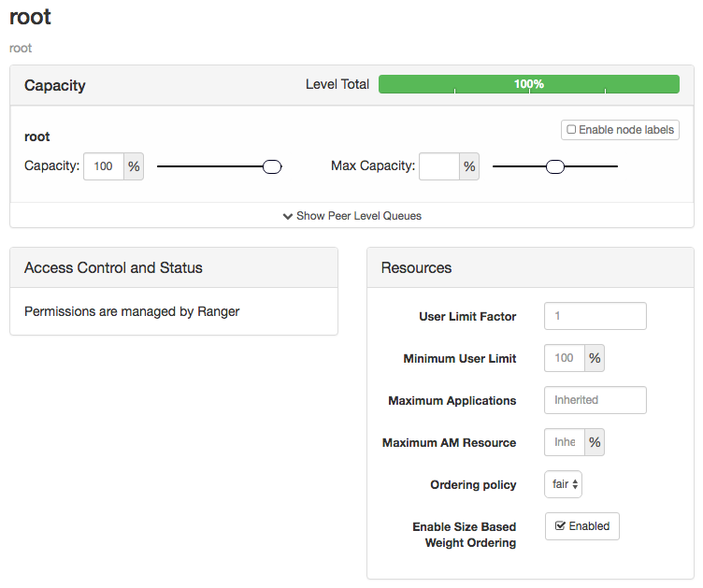This screenshot has width=703, height=588.
Task: Click percent addon beside Maximum AM Resource
Action: pyautogui.click(x=595, y=442)
